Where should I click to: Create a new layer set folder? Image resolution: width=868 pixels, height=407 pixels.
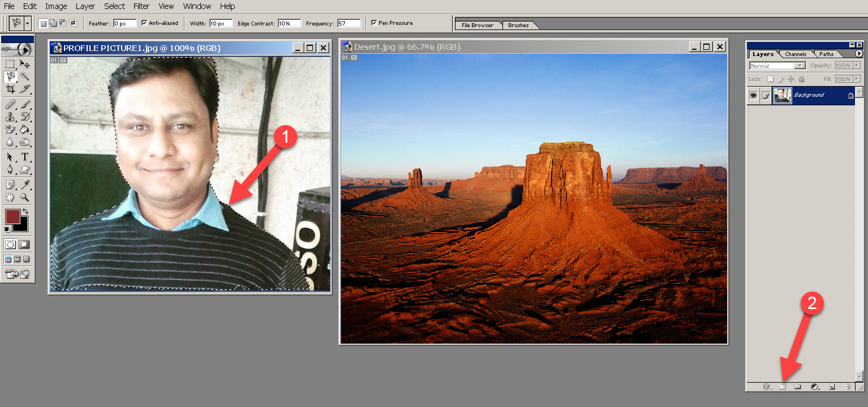pyautogui.click(x=798, y=387)
